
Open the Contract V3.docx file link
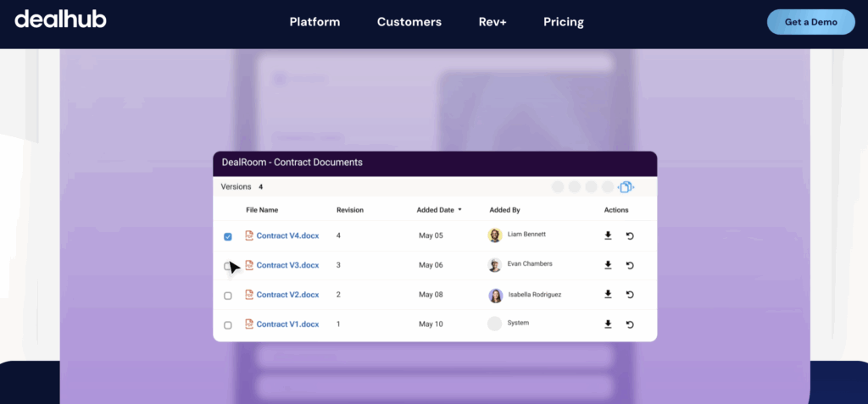tap(287, 265)
